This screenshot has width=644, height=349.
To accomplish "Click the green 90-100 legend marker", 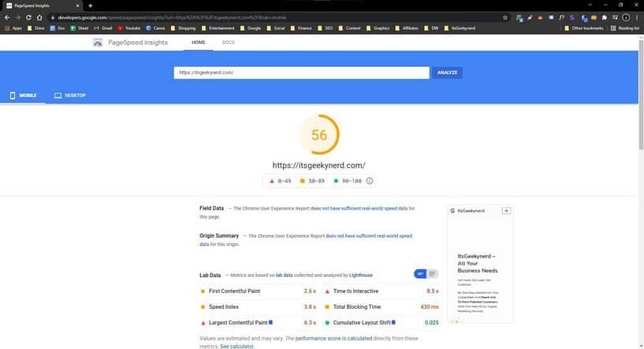I will 336,181.
